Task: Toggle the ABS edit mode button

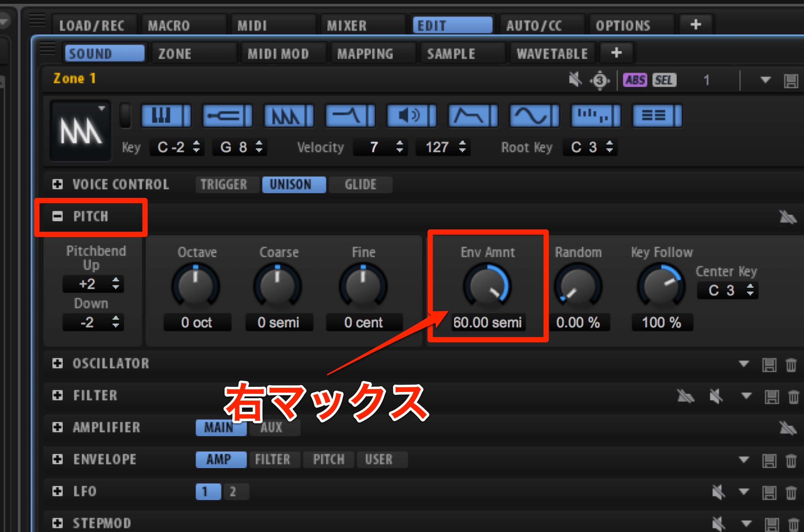Action: 635,80
